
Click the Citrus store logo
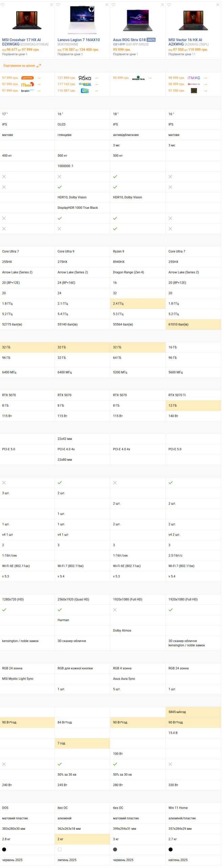tap(27, 78)
